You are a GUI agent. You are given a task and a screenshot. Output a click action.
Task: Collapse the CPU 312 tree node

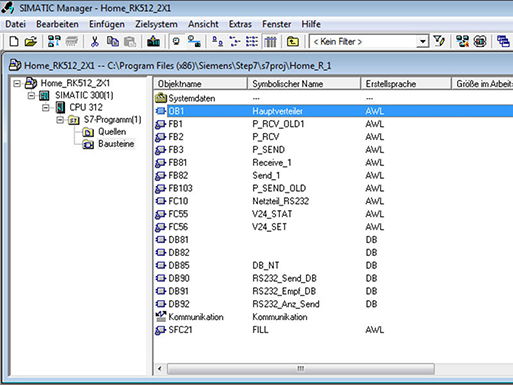[46, 107]
